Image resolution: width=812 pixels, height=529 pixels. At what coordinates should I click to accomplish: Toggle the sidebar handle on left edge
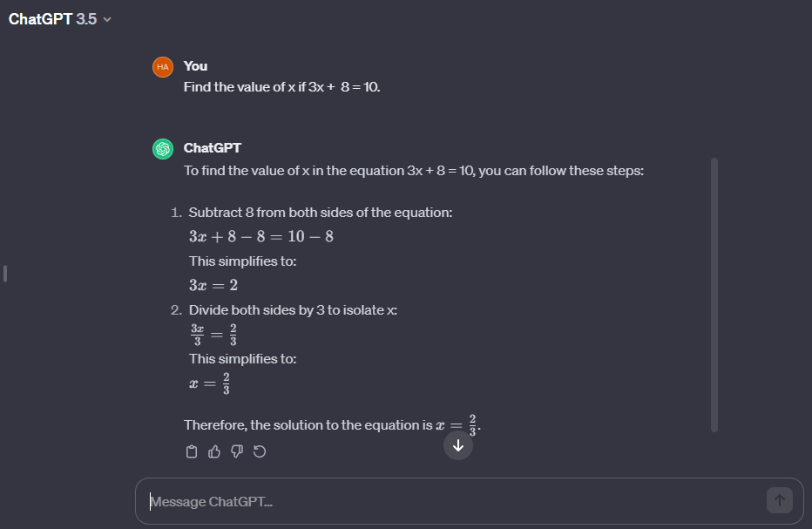tap(5, 274)
